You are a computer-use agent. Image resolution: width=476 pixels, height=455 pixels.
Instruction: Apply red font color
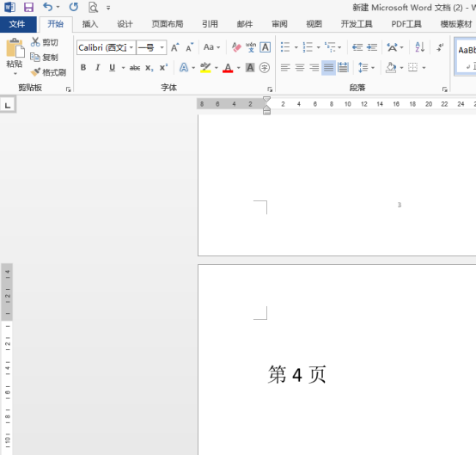[x=228, y=68]
